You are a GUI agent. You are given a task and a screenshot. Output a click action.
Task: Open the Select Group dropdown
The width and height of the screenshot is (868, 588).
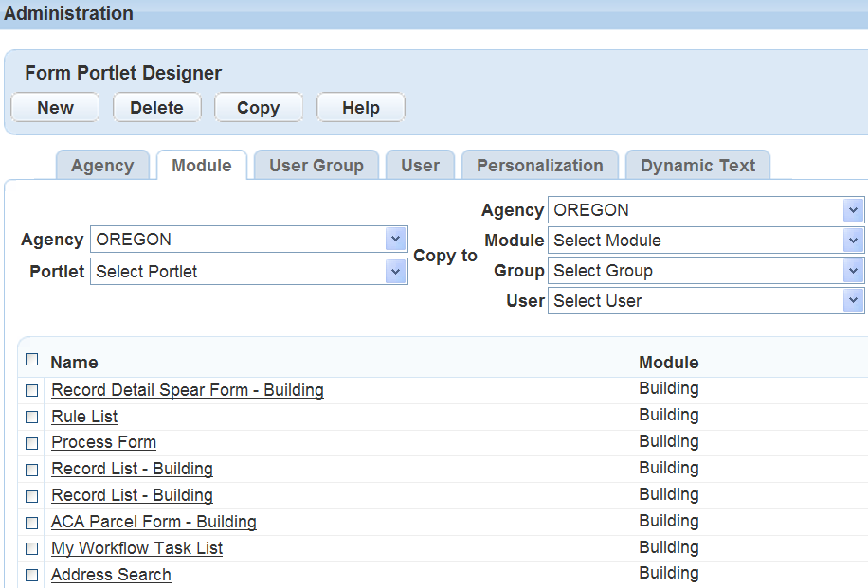tap(854, 271)
